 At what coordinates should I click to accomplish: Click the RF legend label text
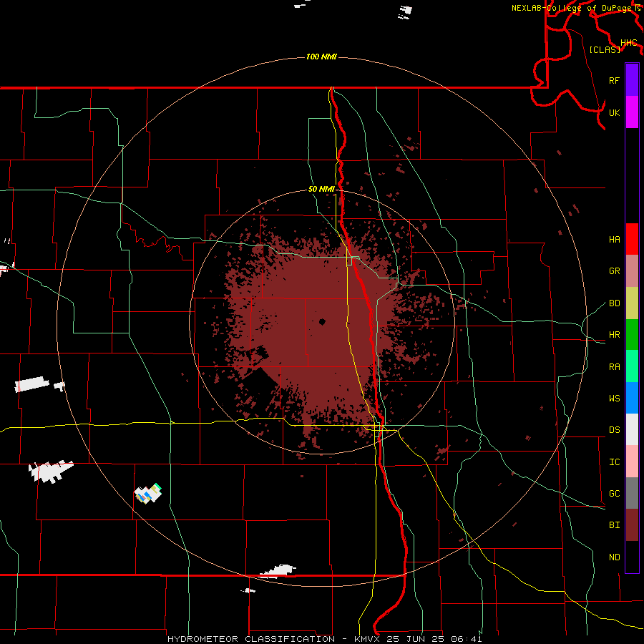(614, 80)
